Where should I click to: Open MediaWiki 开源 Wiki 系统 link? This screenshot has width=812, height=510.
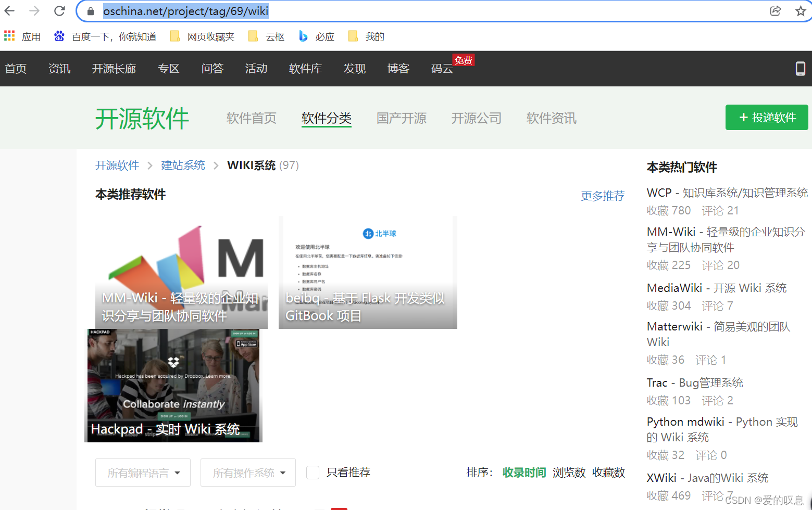pyautogui.click(x=717, y=288)
